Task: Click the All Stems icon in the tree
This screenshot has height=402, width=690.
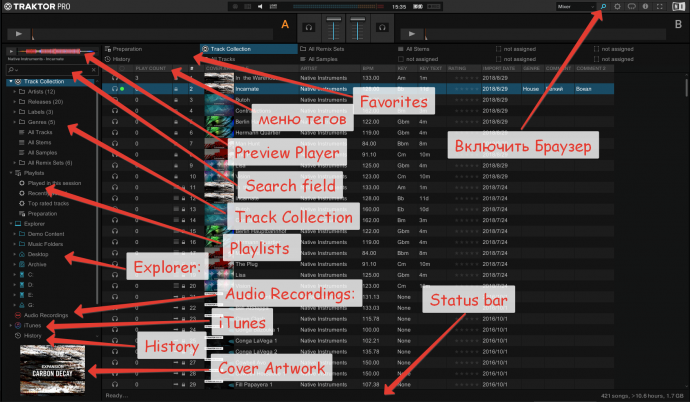Action: pos(22,143)
